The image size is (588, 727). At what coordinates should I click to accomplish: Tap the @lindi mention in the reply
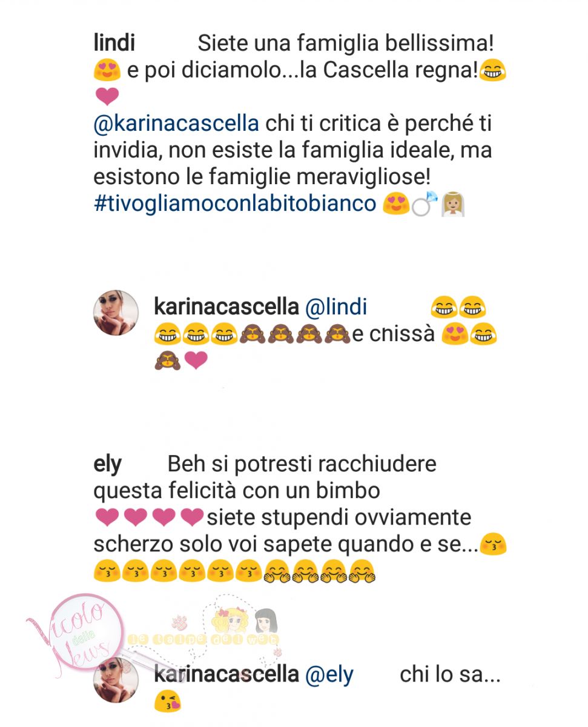336,307
